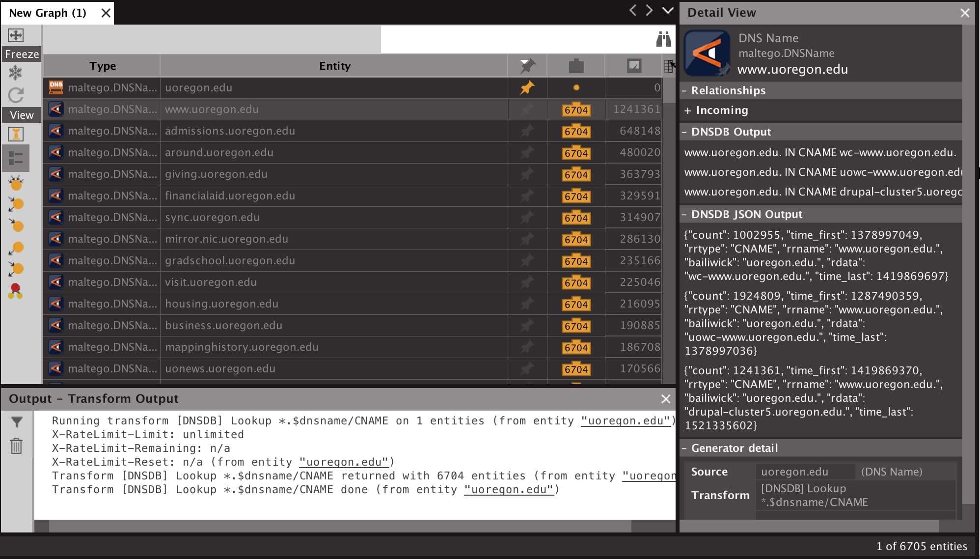Collapse the DNSDB Output section

point(684,132)
